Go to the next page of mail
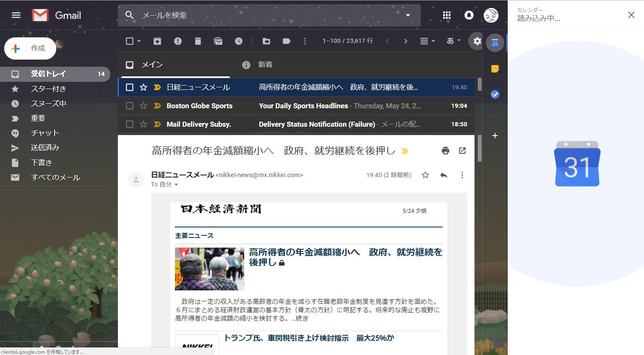 pyautogui.click(x=405, y=41)
